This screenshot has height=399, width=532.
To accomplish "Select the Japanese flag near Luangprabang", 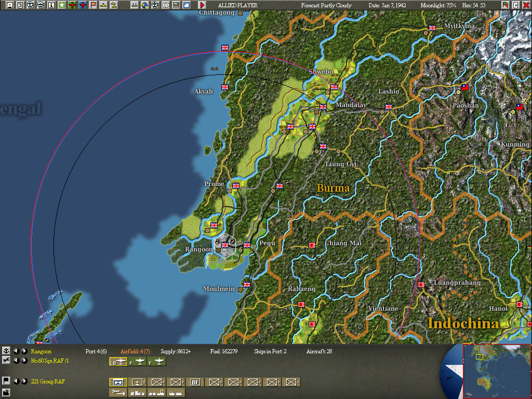I will point(421,285).
